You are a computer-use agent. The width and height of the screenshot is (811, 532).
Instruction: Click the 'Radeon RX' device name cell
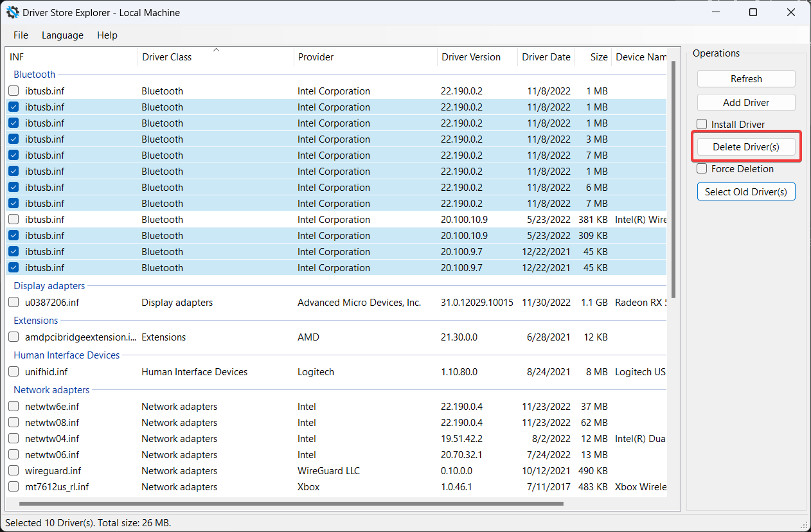[641, 303]
